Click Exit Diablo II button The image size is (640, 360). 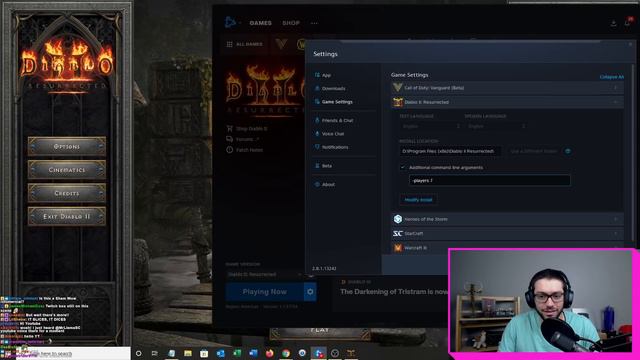[x=67, y=216]
